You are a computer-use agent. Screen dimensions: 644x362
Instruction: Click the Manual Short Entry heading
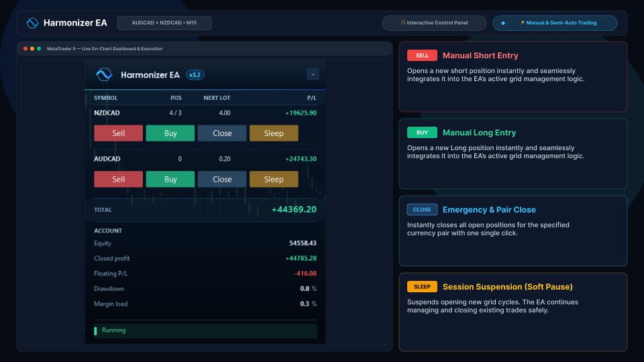(x=480, y=56)
